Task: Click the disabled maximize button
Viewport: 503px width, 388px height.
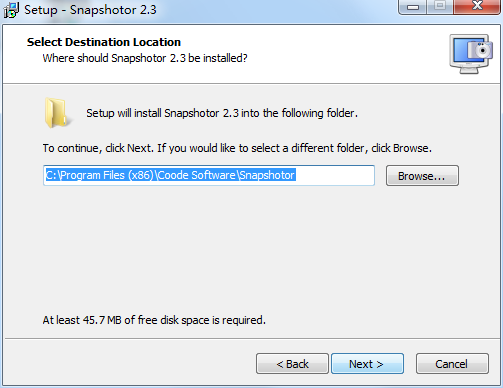Action: [440, 7]
